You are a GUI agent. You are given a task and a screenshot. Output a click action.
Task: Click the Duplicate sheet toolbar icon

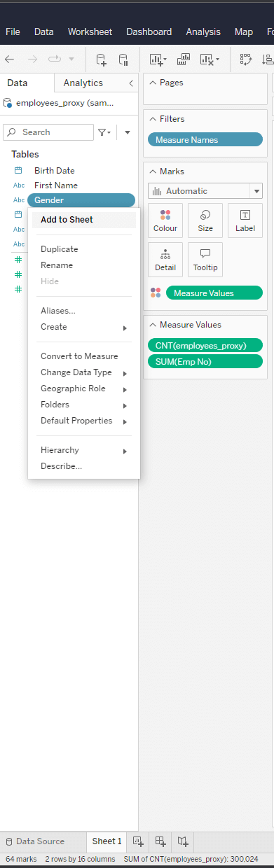[x=184, y=59]
